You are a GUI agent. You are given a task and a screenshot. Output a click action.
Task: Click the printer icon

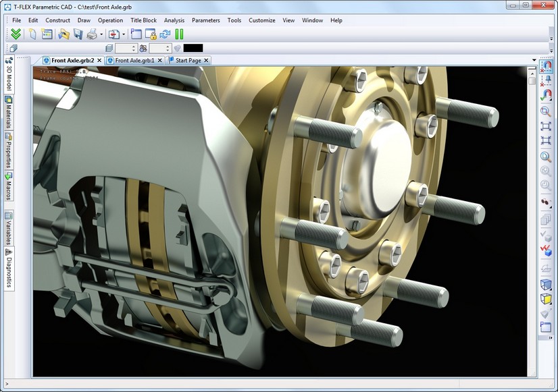(91, 34)
